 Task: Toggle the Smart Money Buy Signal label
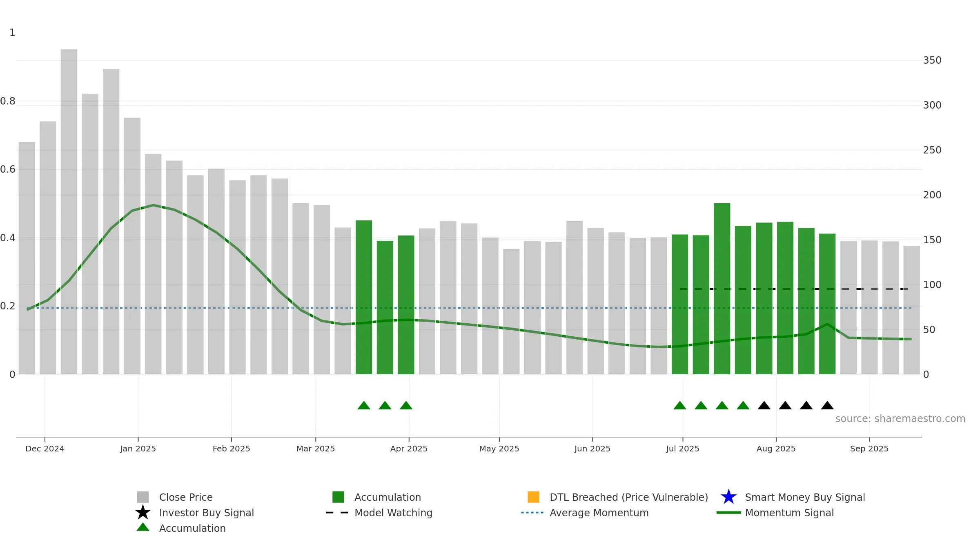(x=805, y=497)
